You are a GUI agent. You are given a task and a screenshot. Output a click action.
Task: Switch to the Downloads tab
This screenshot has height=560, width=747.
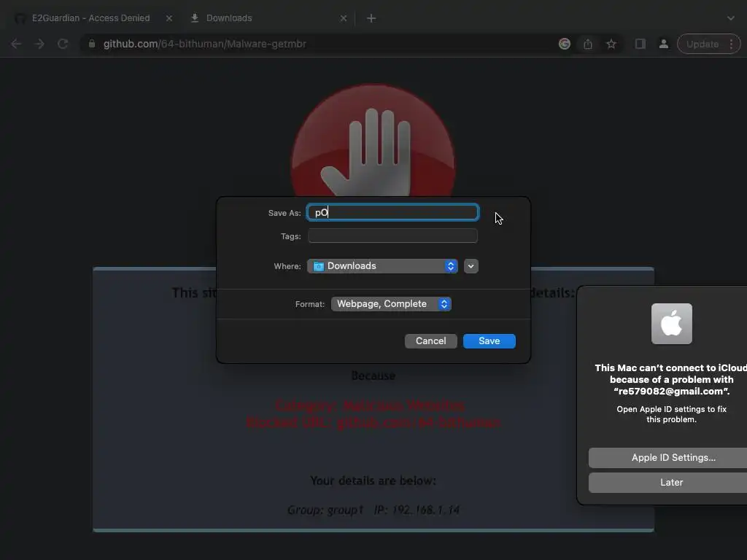tap(267, 18)
